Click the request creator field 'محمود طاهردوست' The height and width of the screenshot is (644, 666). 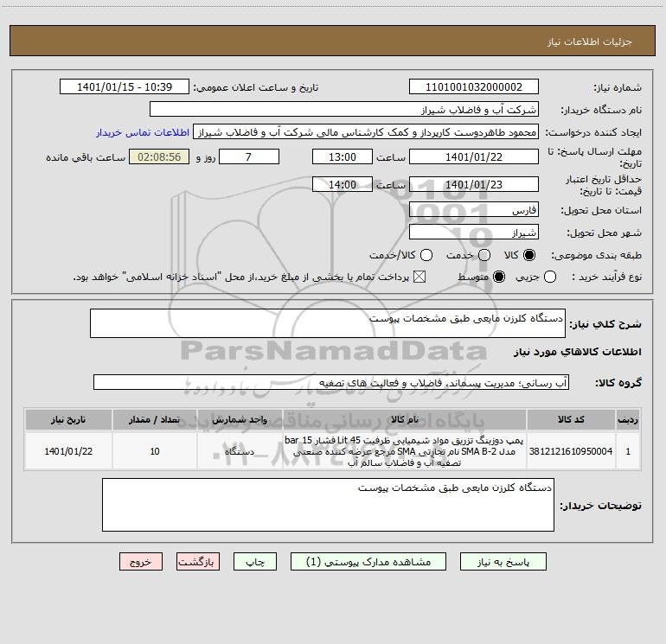tap(366, 131)
